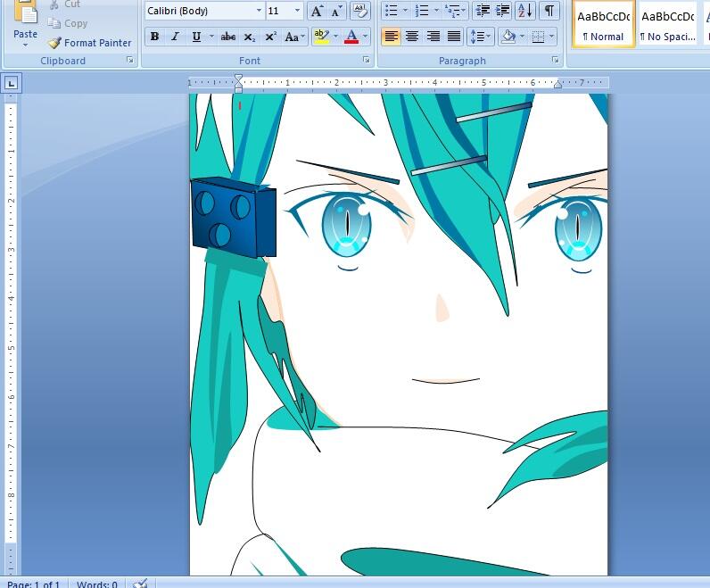The height and width of the screenshot is (588, 710).
Task: Click the Paste clipboard icon
Action: [25, 12]
